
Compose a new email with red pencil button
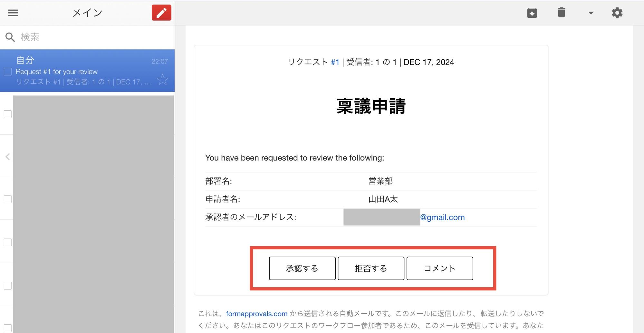161,13
